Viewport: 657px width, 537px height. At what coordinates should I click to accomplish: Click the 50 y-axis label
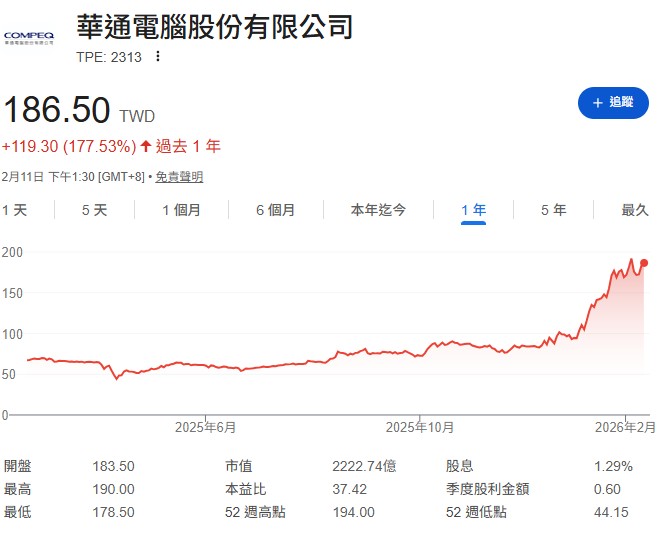(9, 374)
